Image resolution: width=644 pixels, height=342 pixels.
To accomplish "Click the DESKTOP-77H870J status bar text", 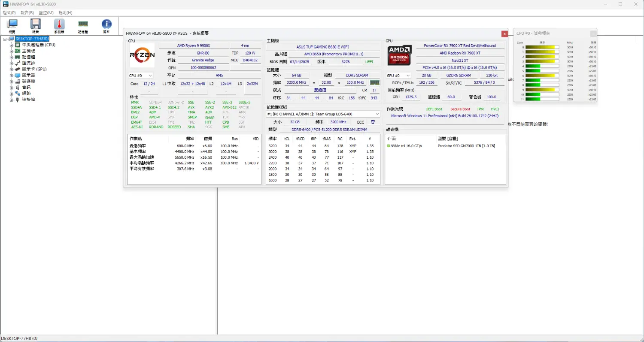I will coord(19,339).
